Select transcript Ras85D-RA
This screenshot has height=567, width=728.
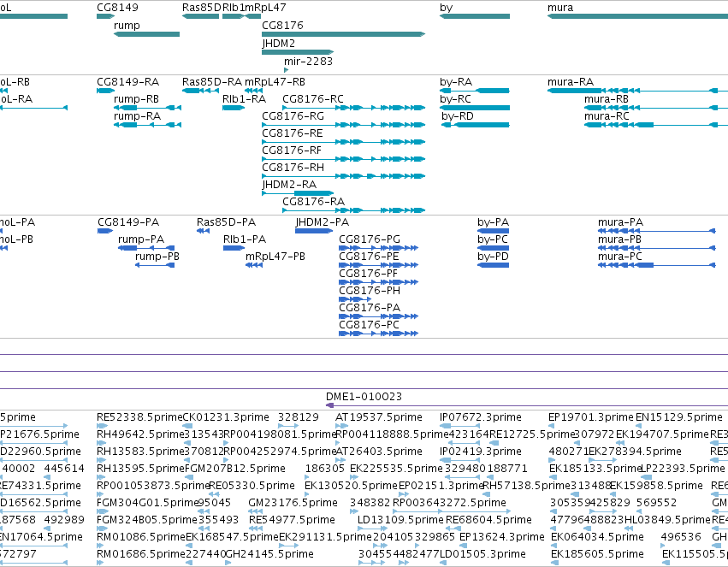tap(212, 81)
